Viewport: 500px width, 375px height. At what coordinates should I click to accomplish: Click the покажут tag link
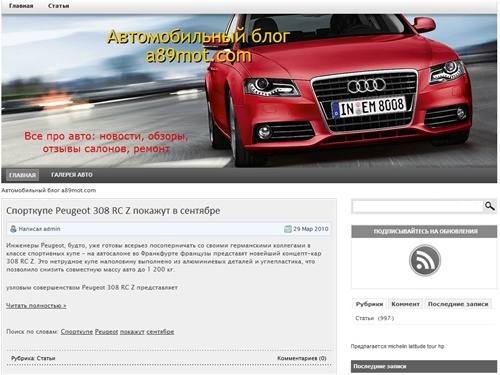click(132, 332)
